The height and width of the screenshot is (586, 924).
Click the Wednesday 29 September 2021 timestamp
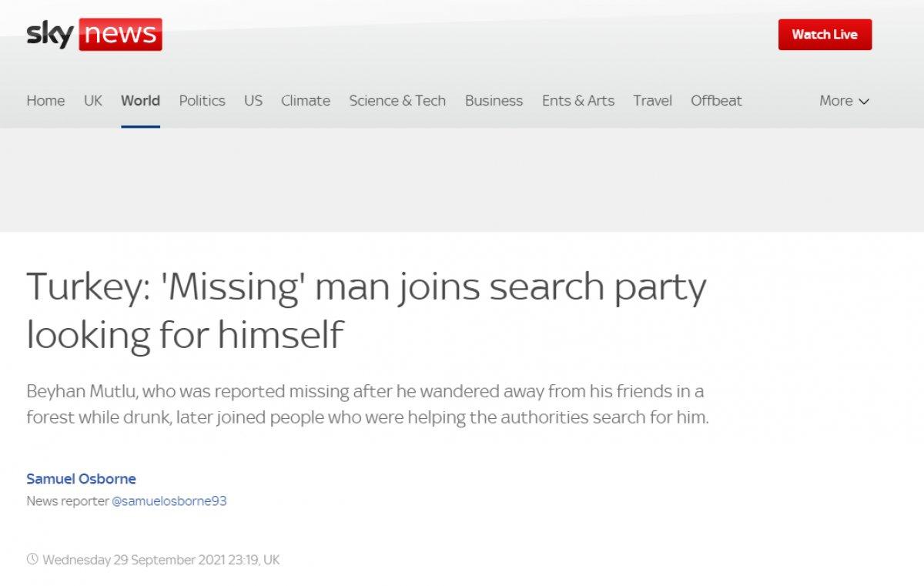[161, 560]
